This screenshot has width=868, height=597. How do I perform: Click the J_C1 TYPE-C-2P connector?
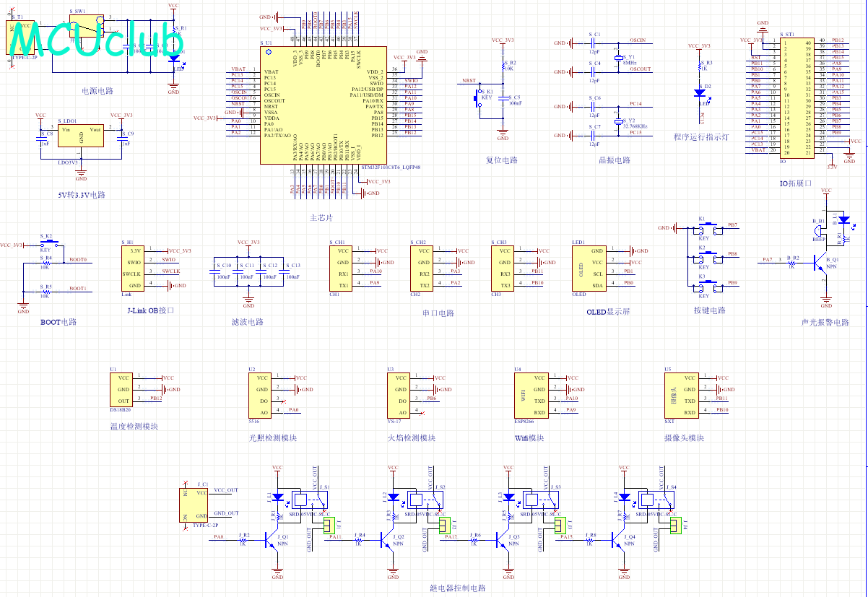(195, 505)
